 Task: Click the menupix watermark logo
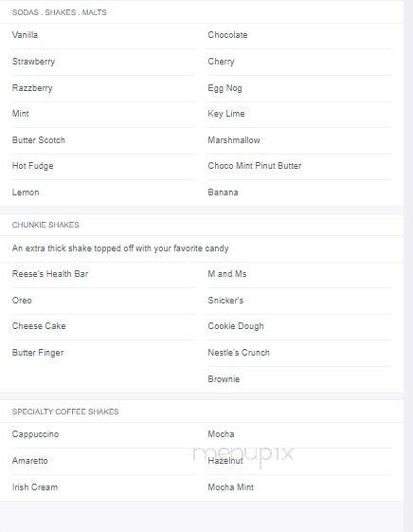coord(242,453)
